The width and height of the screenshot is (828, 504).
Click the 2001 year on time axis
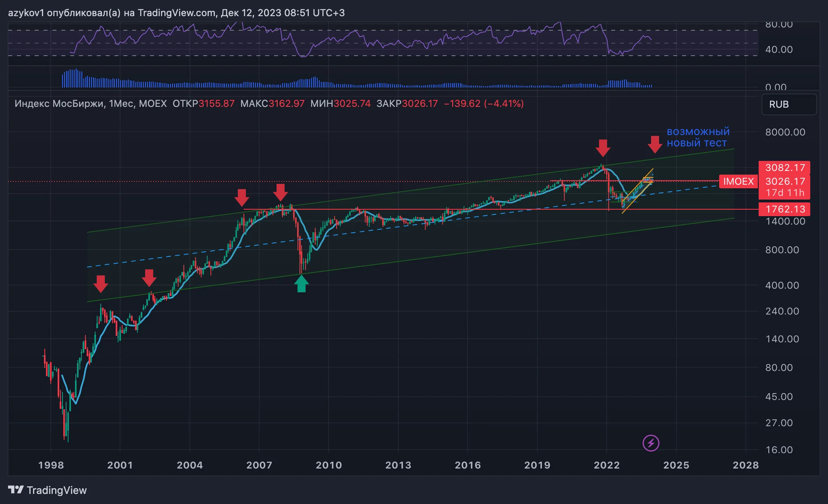[120, 465]
